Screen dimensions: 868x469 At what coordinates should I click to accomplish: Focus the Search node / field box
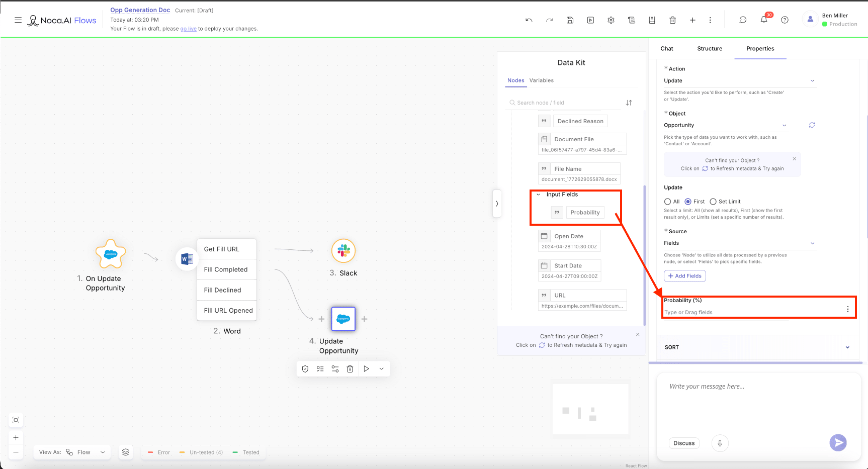pyautogui.click(x=563, y=103)
